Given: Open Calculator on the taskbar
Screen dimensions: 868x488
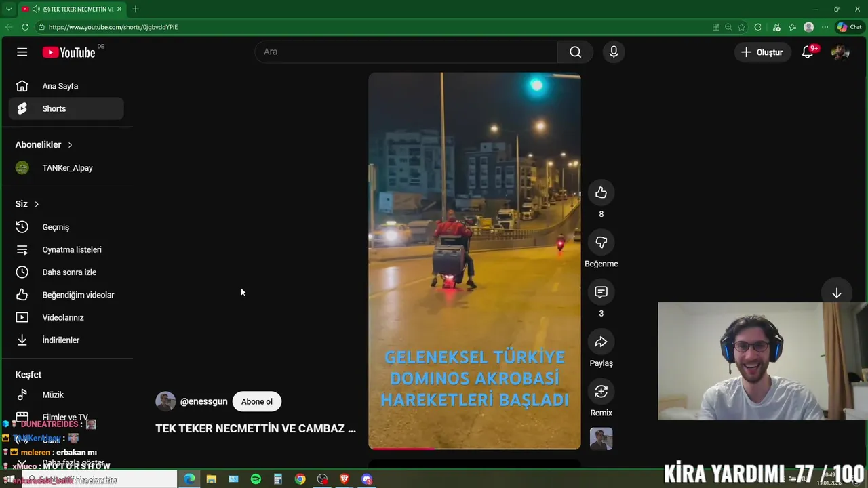Looking at the screenshot, I should tap(278, 479).
